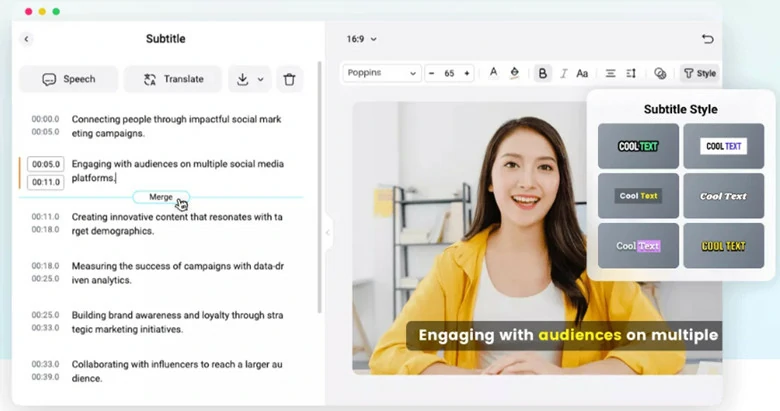780x411 pixels.
Task: Adjust line spacing icon
Action: [x=631, y=73]
